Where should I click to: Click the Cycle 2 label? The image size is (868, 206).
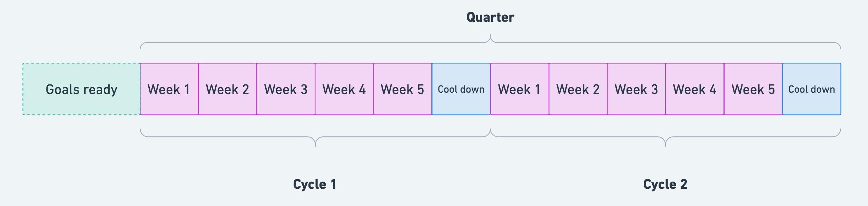[x=665, y=184]
